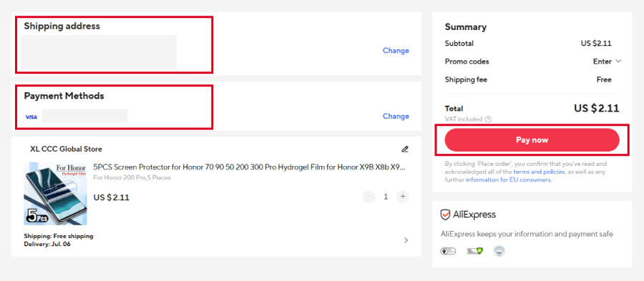Screen dimensions: 644x281
Task: Open the screen protector product thumbnail
Action: coord(55,194)
